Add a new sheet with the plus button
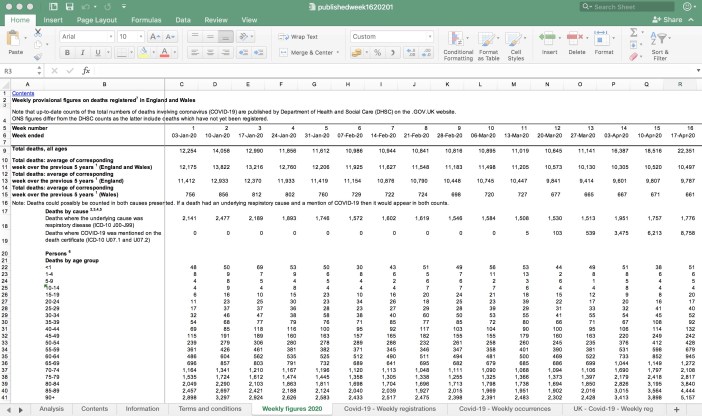 click(676, 409)
